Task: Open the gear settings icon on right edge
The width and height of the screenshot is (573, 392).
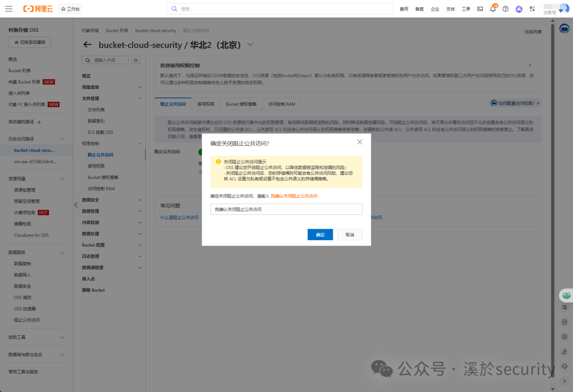Action: pyautogui.click(x=564, y=336)
